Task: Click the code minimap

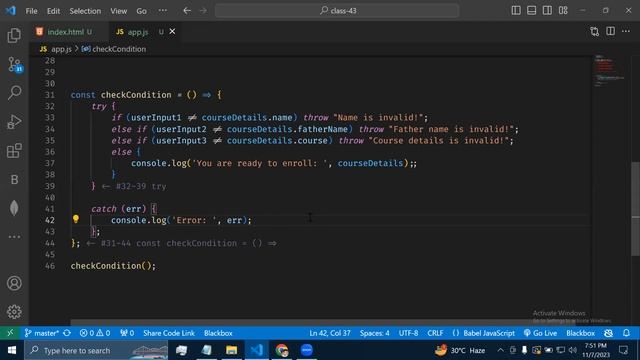Action: click(x=609, y=71)
